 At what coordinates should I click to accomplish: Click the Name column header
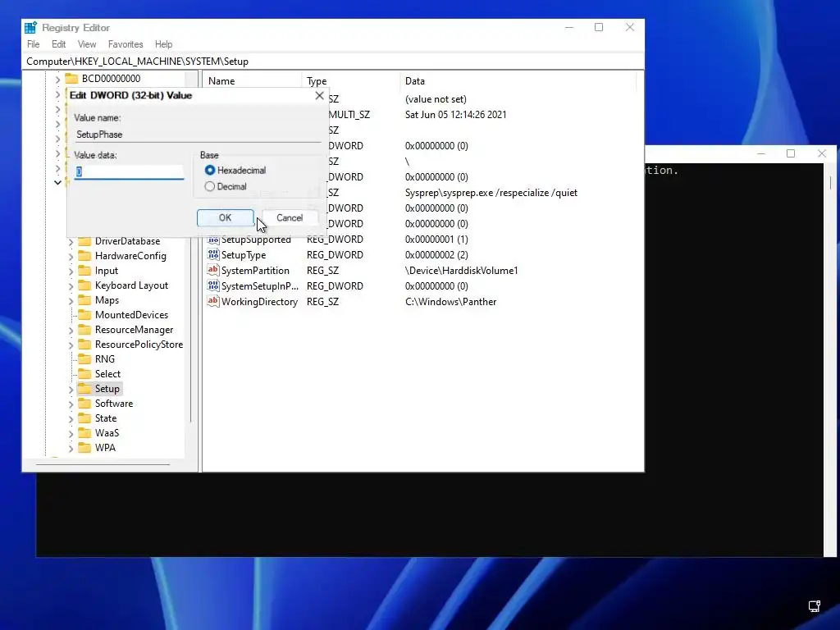(x=253, y=81)
